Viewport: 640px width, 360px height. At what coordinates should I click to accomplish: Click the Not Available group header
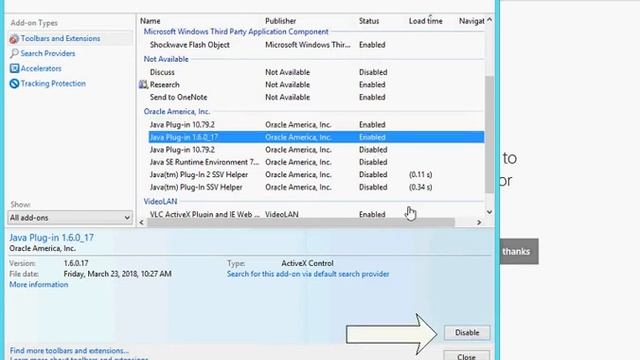[166, 59]
